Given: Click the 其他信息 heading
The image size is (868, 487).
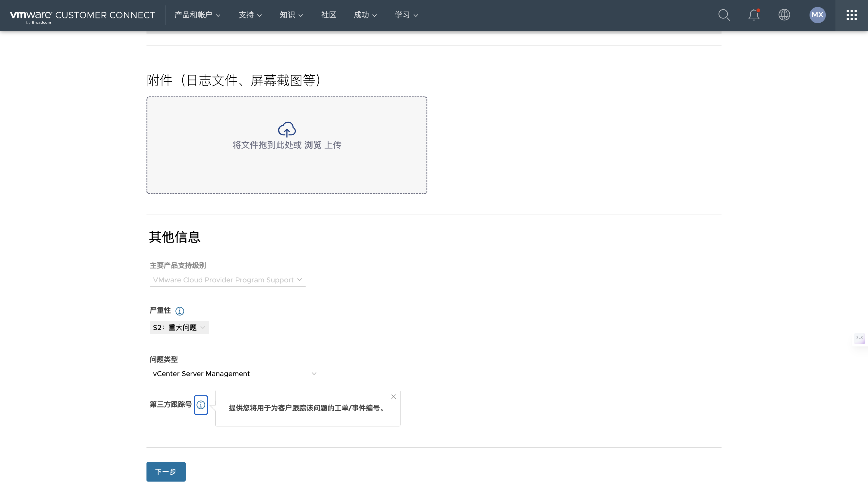Looking at the screenshot, I should [175, 237].
